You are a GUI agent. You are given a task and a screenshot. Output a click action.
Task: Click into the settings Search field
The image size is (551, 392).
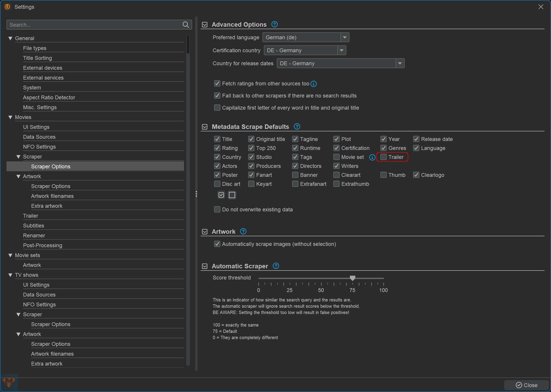coord(94,25)
